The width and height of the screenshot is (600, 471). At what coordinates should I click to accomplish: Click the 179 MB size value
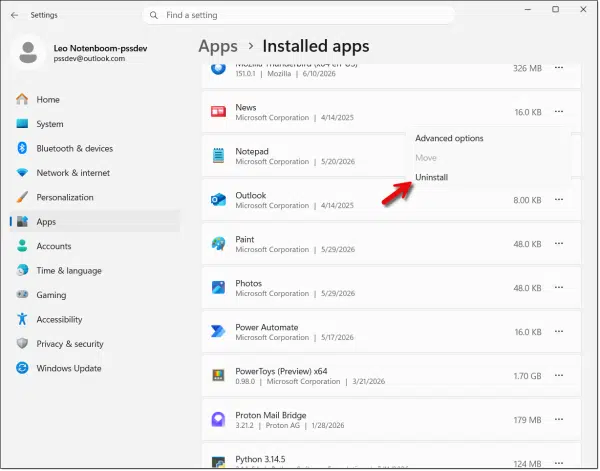point(527,420)
